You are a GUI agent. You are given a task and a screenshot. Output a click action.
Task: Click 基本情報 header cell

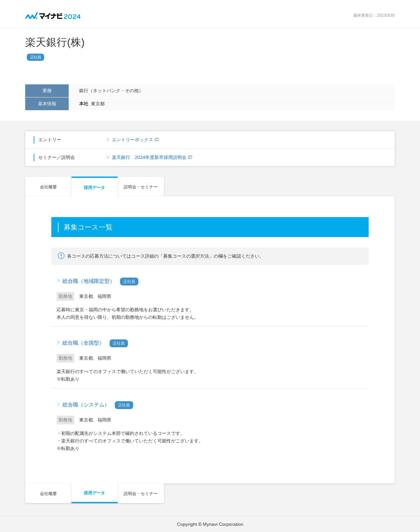47,104
